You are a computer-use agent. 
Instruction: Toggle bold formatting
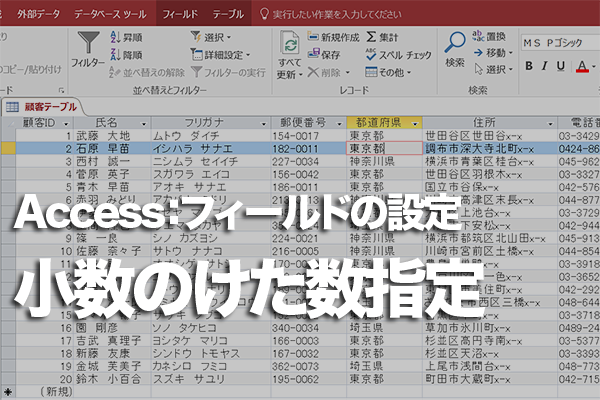pos(529,66)
